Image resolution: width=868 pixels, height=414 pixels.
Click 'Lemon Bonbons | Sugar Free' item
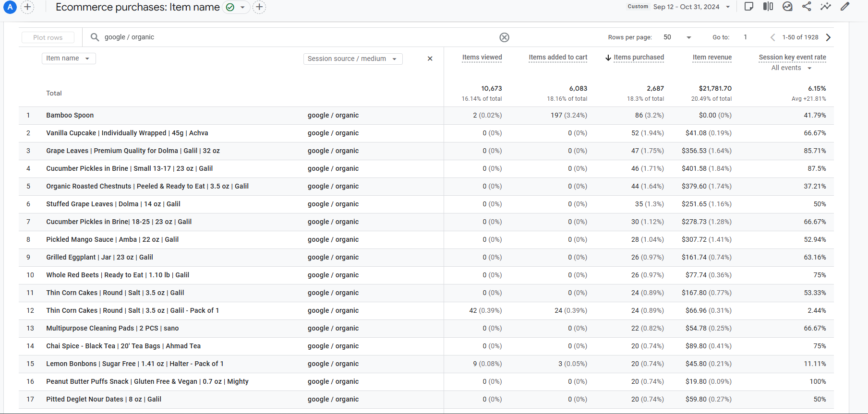point(135,364)
